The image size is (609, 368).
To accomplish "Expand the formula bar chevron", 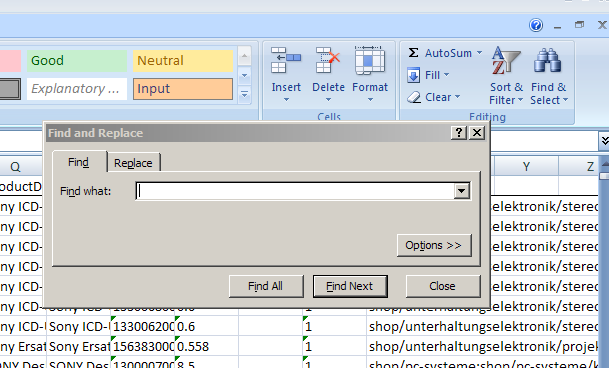I will click(604, 141).
